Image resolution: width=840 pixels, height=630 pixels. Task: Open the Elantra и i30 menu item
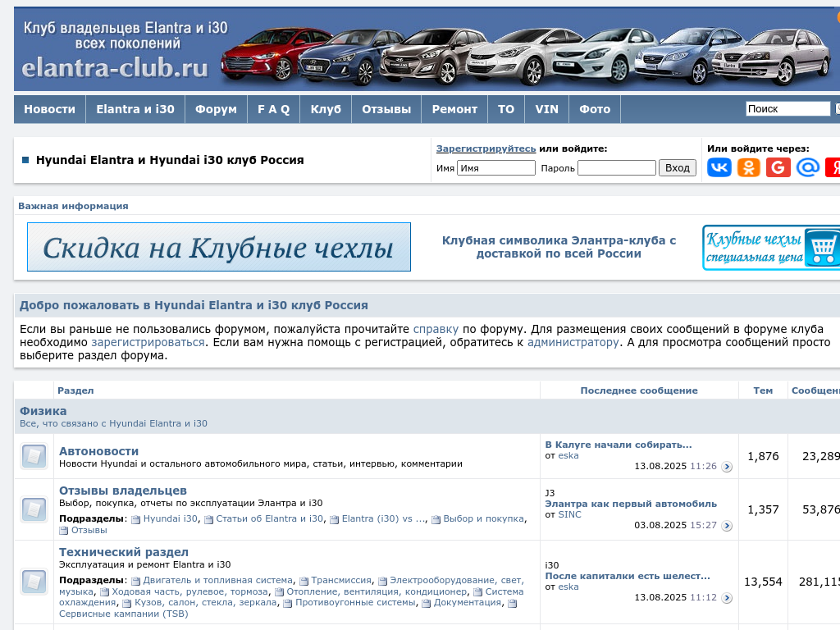135,109
